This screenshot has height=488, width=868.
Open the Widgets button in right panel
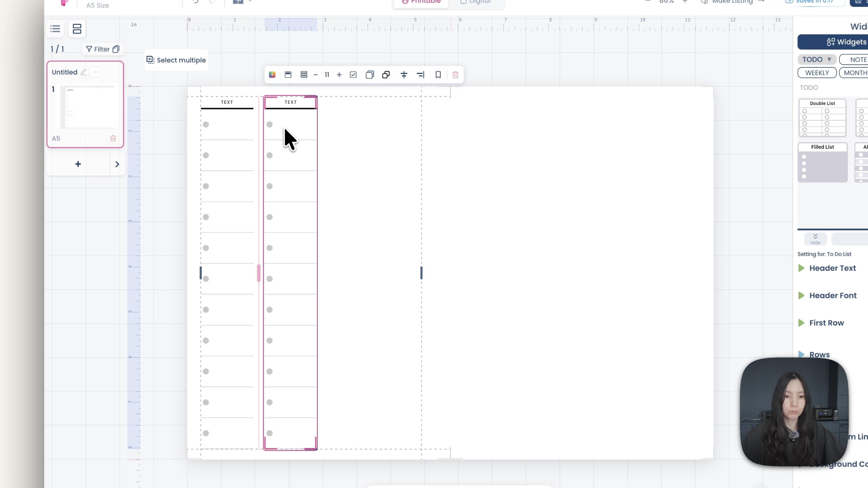[x=833, y=42]
